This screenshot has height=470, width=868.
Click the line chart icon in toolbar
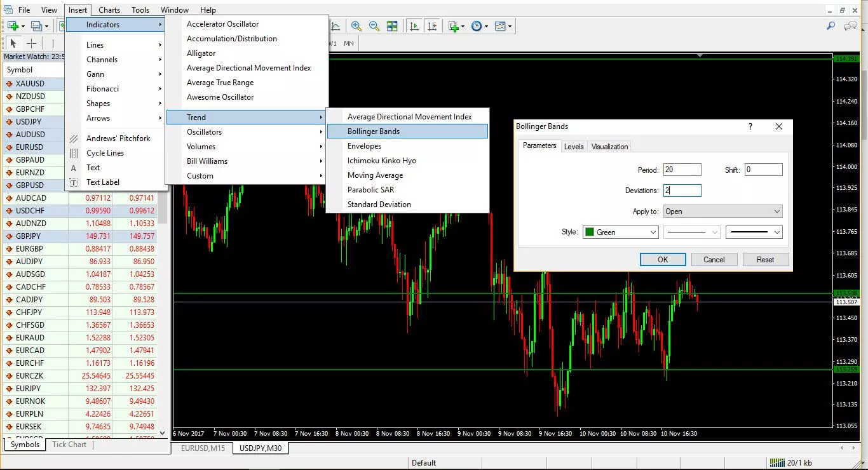pos(336,26)
